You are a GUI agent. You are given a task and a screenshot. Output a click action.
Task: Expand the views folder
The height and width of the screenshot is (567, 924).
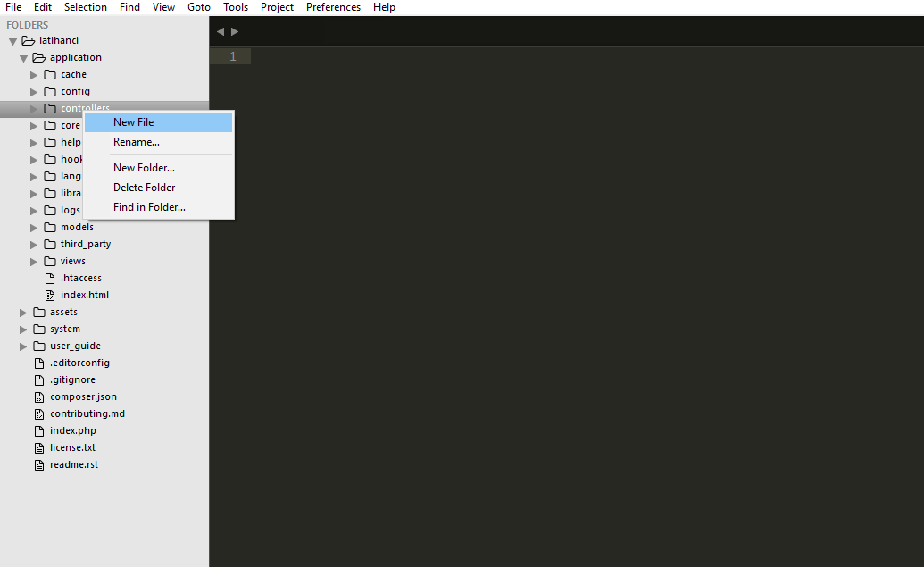[x=33, y=261]
